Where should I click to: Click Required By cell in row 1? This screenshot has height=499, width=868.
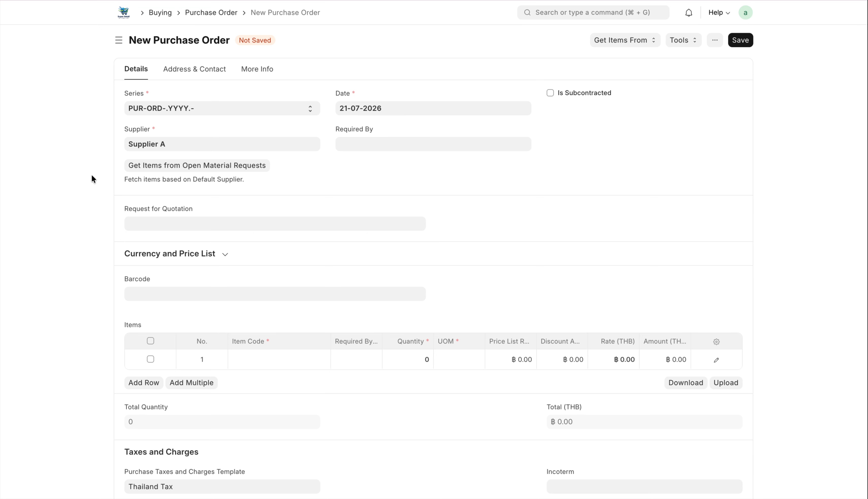click(x=356, y=360)
